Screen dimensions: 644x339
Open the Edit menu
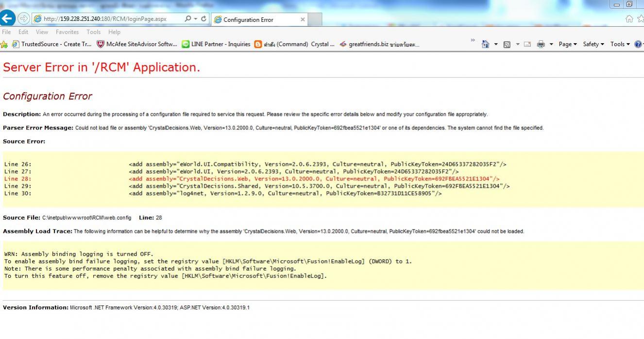(23, 32)
